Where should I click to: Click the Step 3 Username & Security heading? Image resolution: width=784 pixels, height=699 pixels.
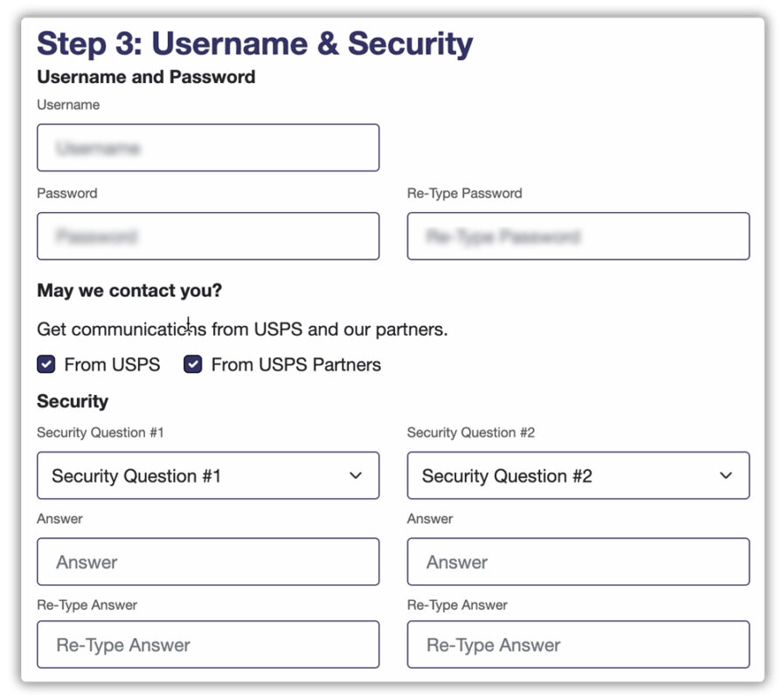(253, 43)
